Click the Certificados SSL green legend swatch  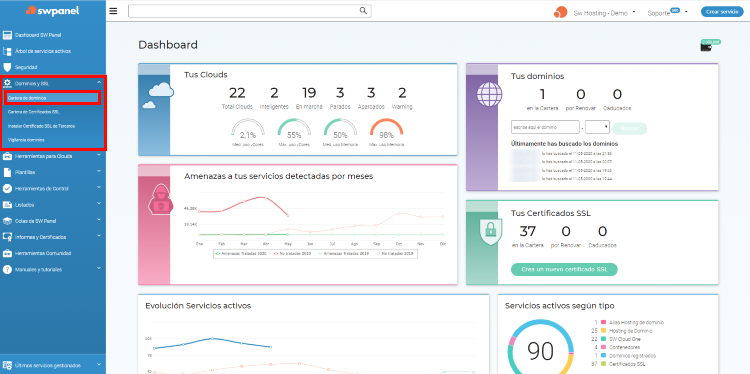click(604, 364)
